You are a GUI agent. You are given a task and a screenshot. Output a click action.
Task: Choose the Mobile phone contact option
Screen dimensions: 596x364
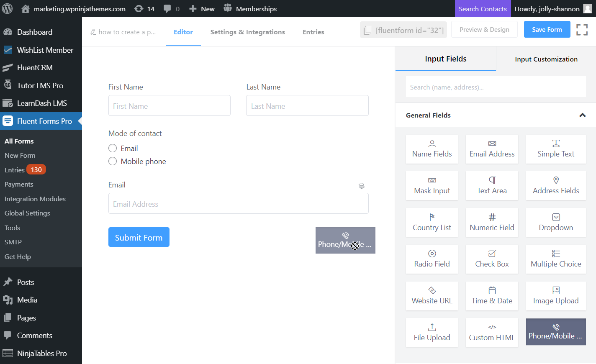click(112, 161)
